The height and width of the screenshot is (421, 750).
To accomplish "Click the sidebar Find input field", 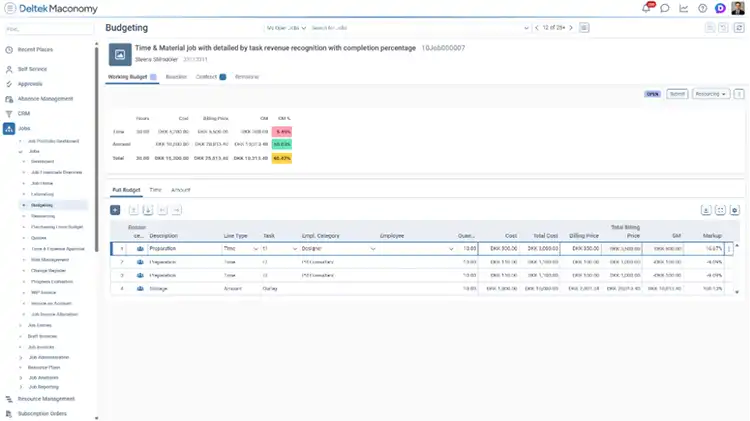I will [48, 29].
